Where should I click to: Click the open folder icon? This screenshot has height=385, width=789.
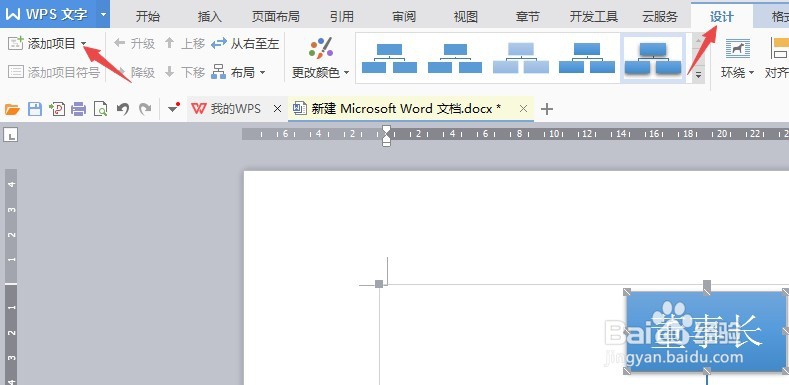tap(12, 109)
